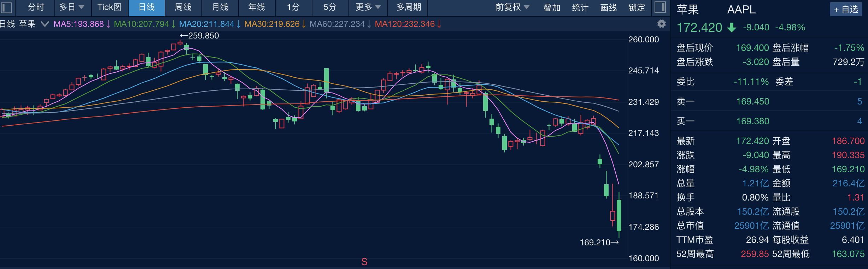This screenshot has width=868, height=269.
Task: Click the MA5 indicator label
Action: point(78,24)
